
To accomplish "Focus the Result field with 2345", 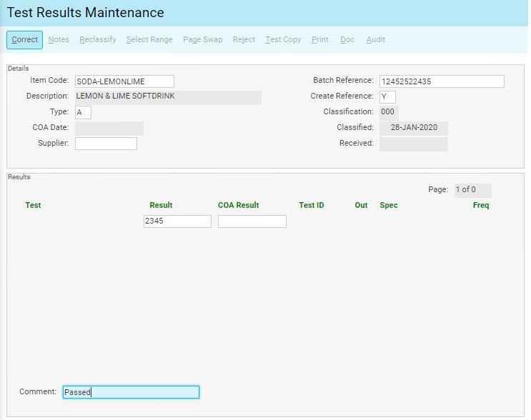I will pos(177,221).
